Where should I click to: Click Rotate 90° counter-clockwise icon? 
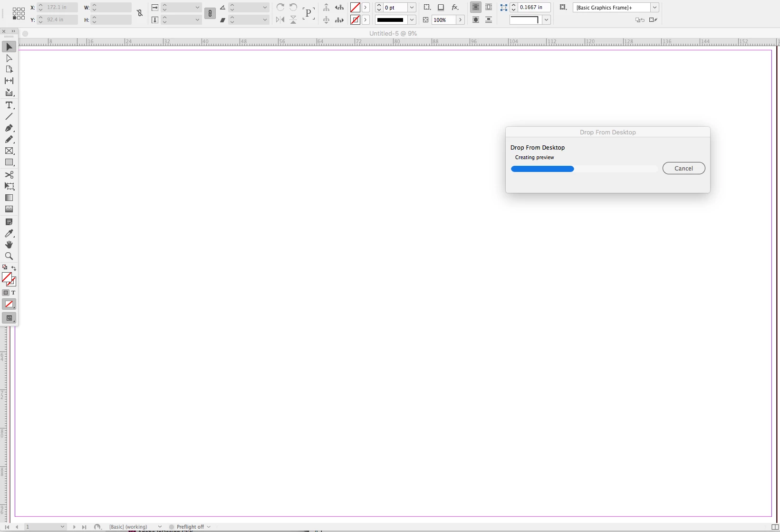293,7
